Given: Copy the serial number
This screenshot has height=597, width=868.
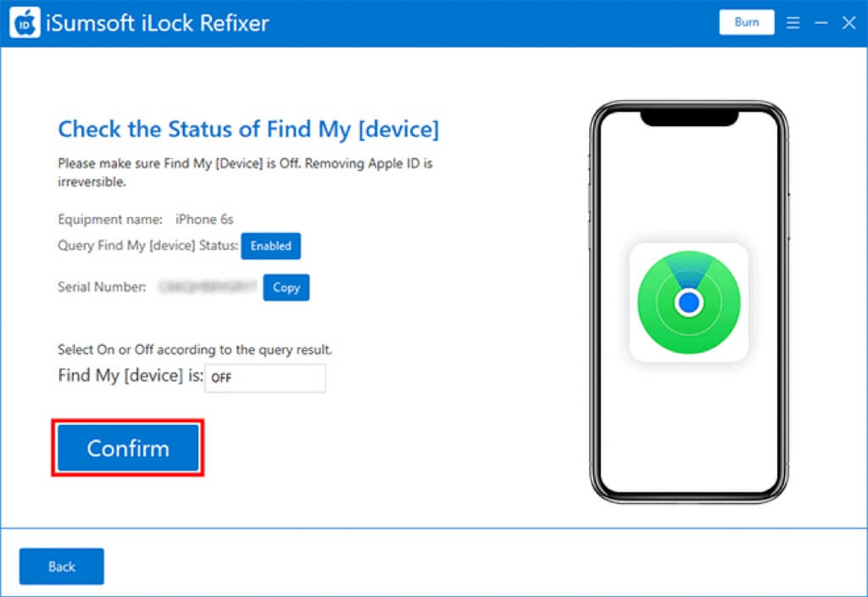Looking at the screenshot, I should [x=287, y=287].
